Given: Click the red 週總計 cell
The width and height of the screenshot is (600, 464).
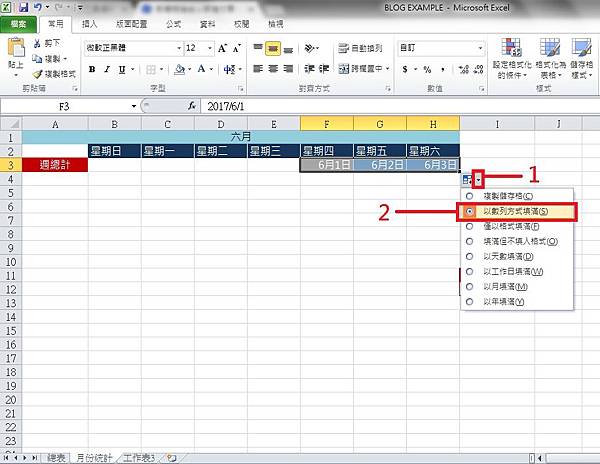Looking at the screenshot, I should coord(55,165).
